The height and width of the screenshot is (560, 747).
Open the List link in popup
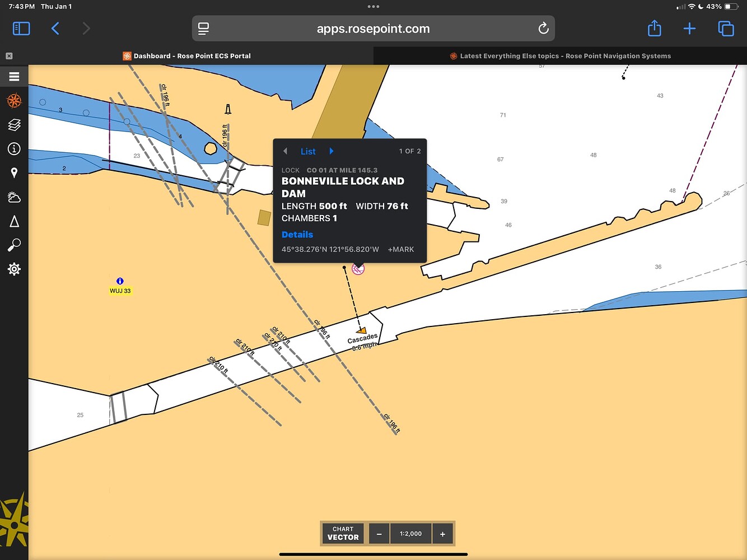[x=308, y=151]
